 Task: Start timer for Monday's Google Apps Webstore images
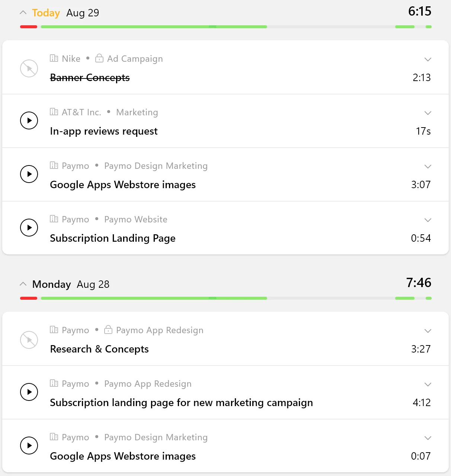click(x=29, y=446)
